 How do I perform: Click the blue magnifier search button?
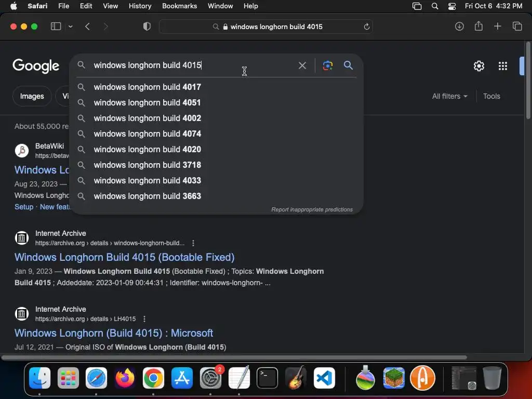(x=348, y=65)
